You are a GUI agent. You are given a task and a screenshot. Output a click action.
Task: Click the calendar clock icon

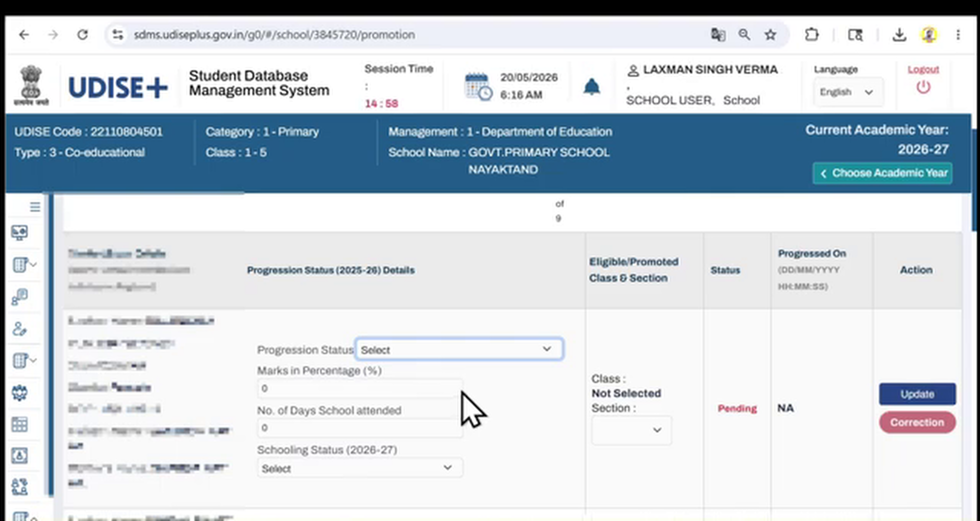pyautogui.click(x=478, y=86)
